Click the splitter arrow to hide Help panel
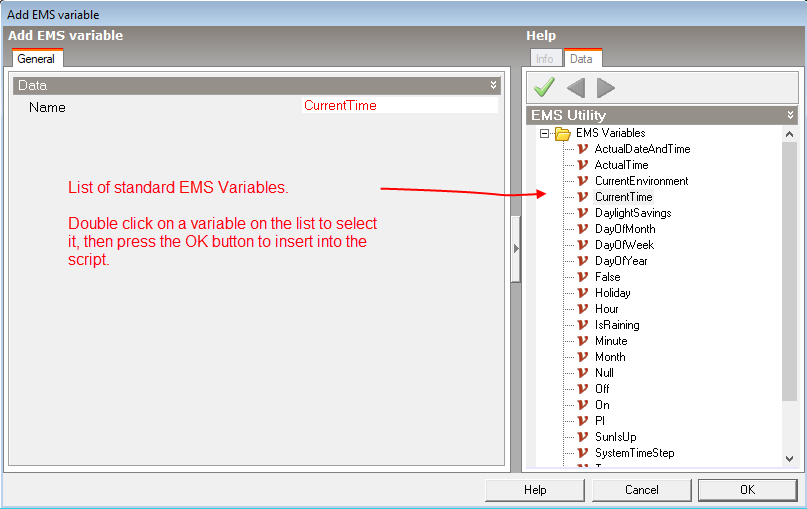The height and width of the screenshot is (509, 807). (516, 248)
